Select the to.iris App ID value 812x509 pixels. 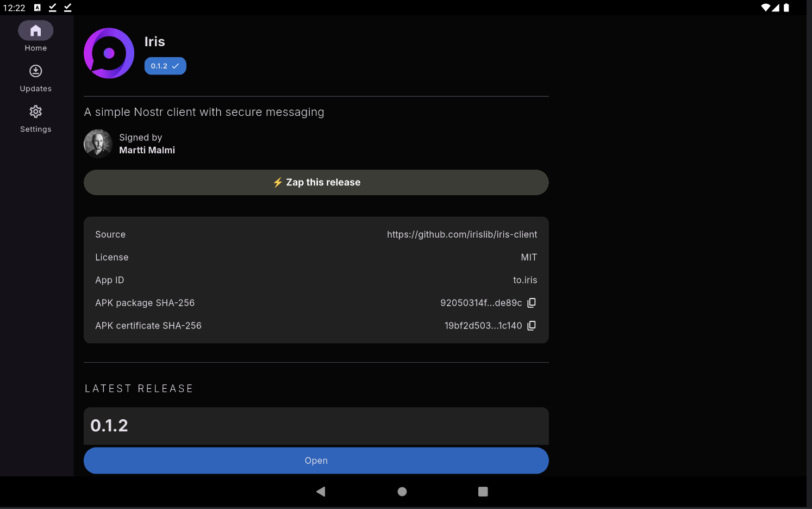525,280
